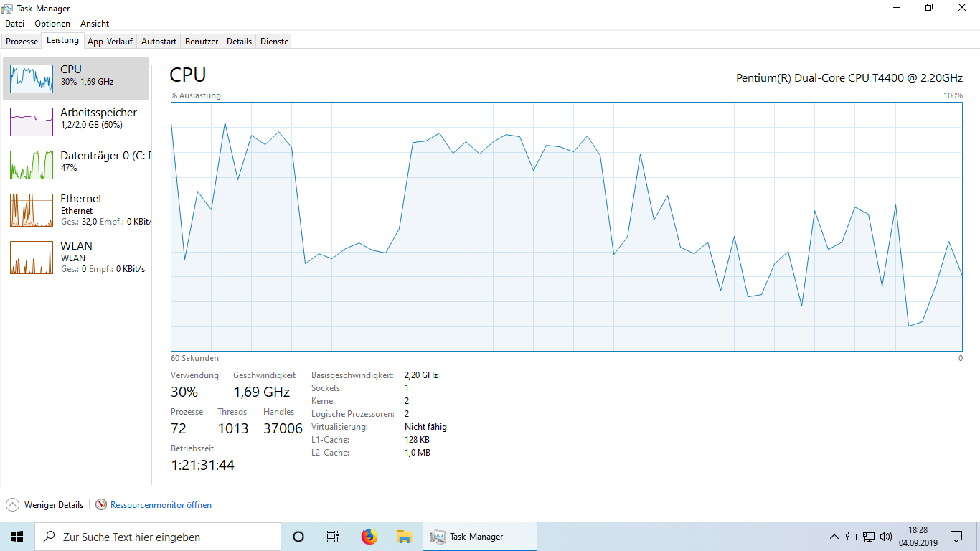980x551 pixels.
Task: Click the CPU heading above the graph
Action: 188,75
